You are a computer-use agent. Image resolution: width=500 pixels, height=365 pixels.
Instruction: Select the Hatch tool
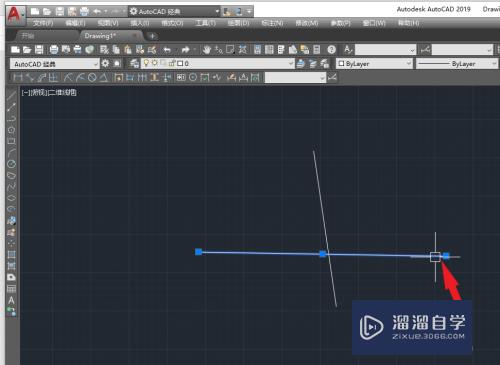pyautogui.click(x=11, y=254)
